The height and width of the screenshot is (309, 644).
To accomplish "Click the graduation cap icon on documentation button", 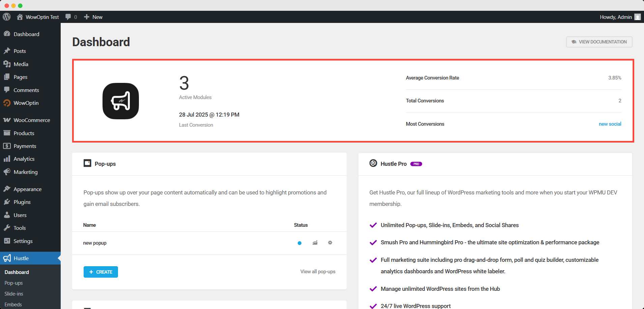I will 574,42.
